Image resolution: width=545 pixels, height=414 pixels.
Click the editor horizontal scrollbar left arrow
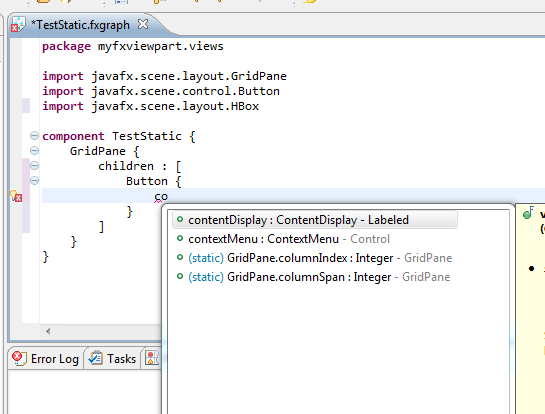(48, 331)
